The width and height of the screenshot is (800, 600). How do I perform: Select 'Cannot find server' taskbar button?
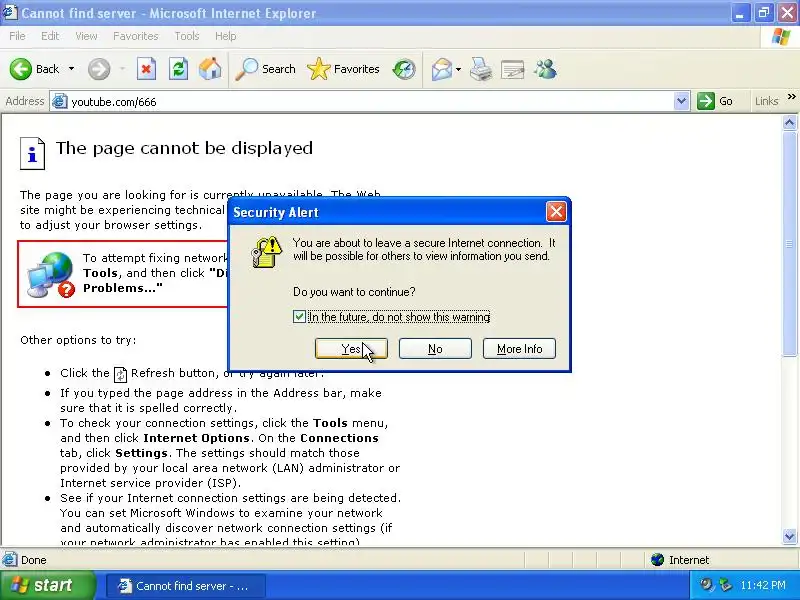pyautogui.click(x=186, y=586)
